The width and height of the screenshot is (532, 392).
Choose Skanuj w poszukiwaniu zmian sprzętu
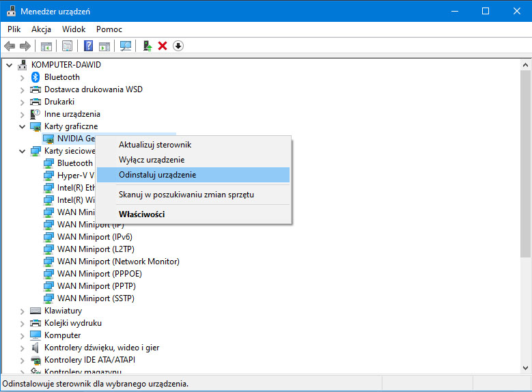[193, 195]
